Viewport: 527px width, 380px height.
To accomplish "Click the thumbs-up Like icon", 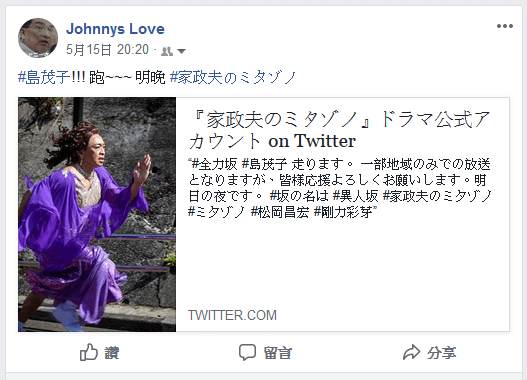I will click(x=88, y=352).
